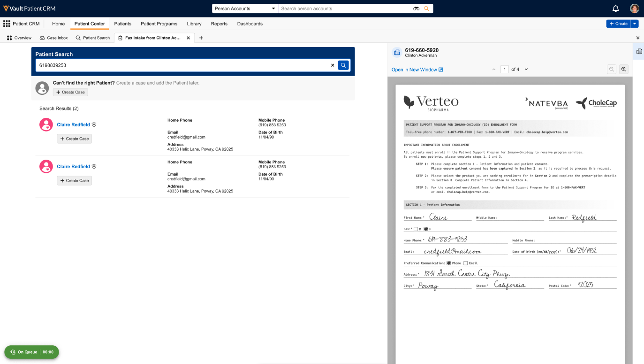
Task: Click the page number input field
Action: point(505,70)
